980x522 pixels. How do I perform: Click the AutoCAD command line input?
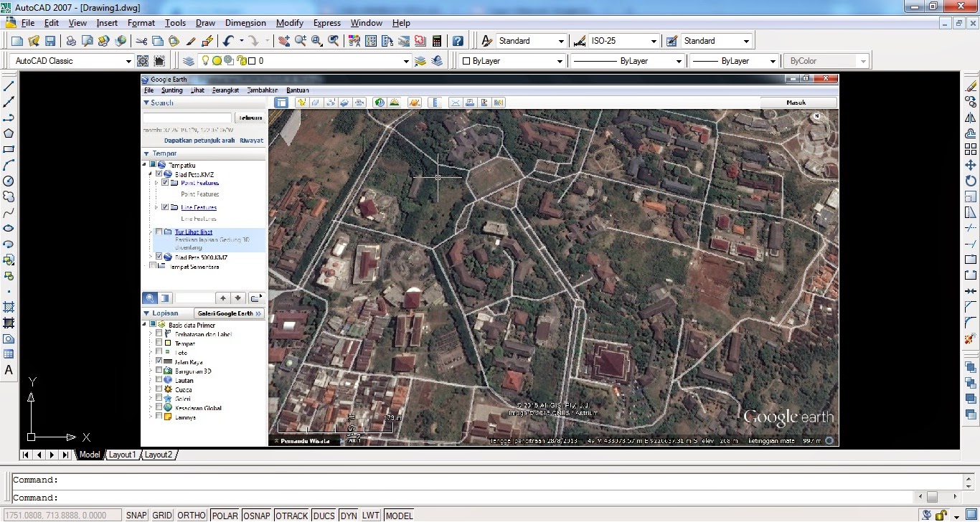click(459, 498)
